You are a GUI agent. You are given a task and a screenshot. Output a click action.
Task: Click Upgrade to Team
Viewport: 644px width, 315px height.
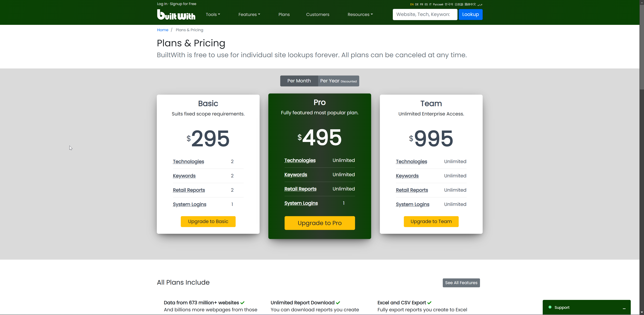coord(431,221)
